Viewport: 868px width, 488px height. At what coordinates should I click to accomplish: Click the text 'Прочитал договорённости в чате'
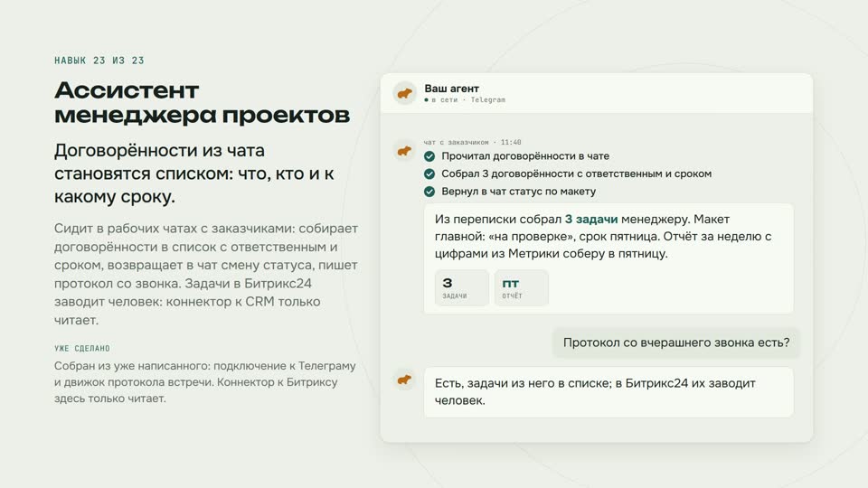coord(525,156)
